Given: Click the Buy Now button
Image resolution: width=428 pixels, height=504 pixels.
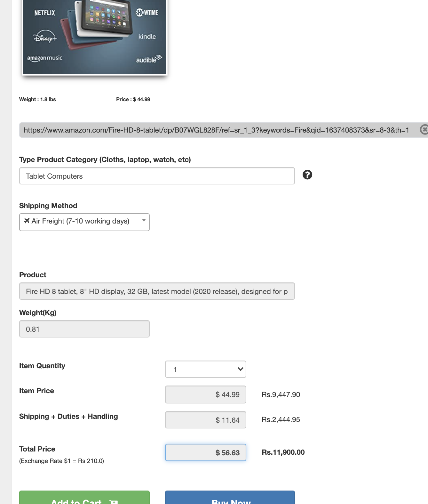Looking at the screenshot, I should click(230, 497).
